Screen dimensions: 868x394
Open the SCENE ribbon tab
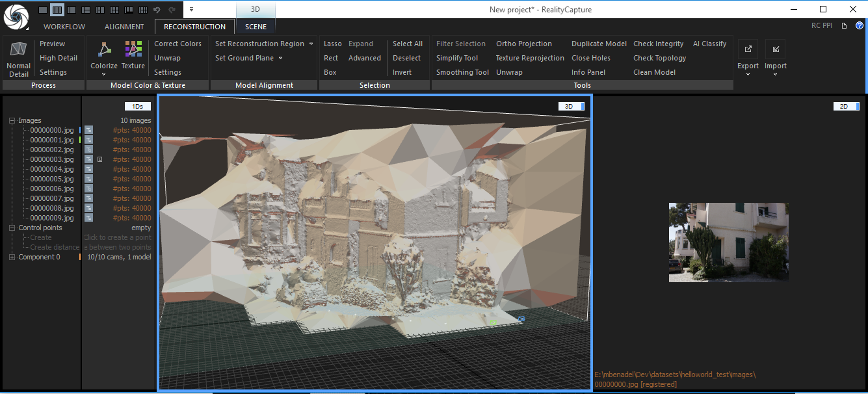coord(256,27)
